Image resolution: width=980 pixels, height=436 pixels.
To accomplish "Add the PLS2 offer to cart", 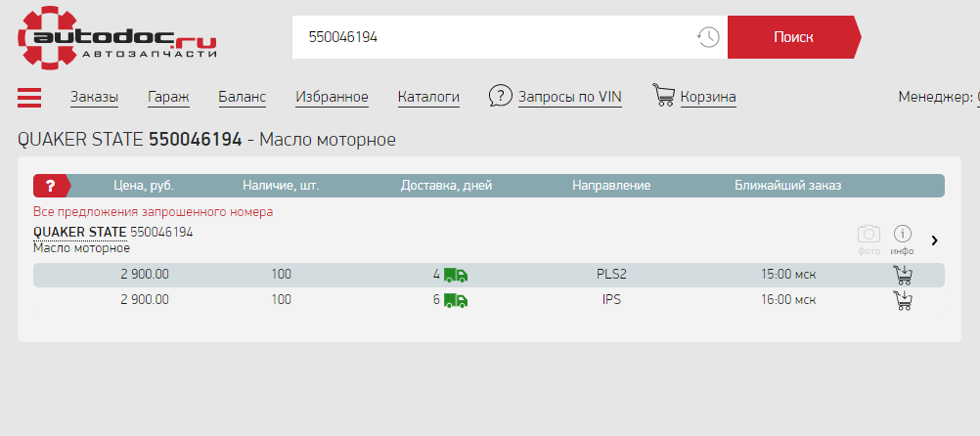I will tap(903, 275).
